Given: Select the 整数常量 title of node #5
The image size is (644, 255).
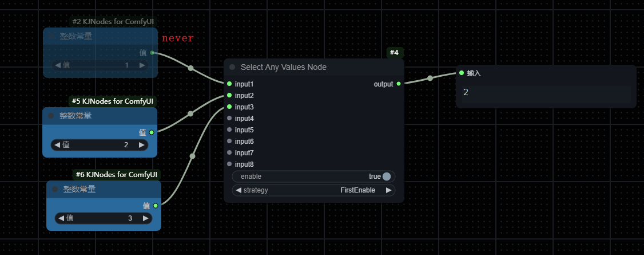Looking at the screenshot, I should pyautogui.click(x=75, y=116).
